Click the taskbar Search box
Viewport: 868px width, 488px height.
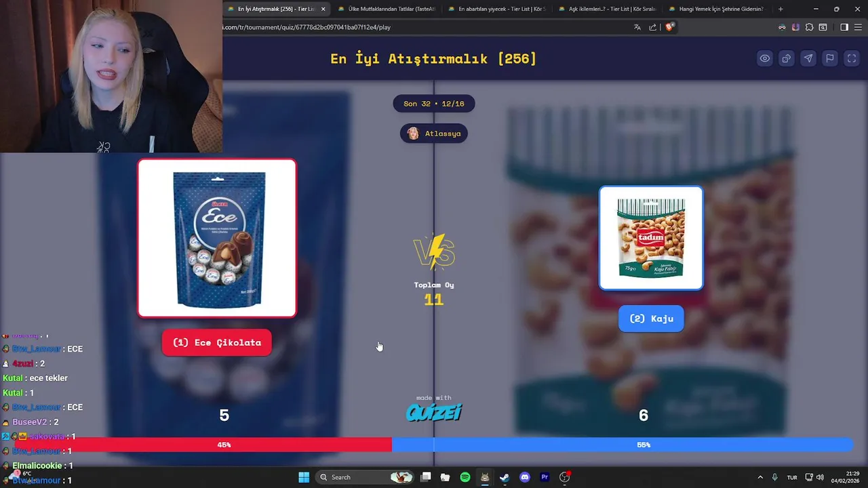pos(366,477)
